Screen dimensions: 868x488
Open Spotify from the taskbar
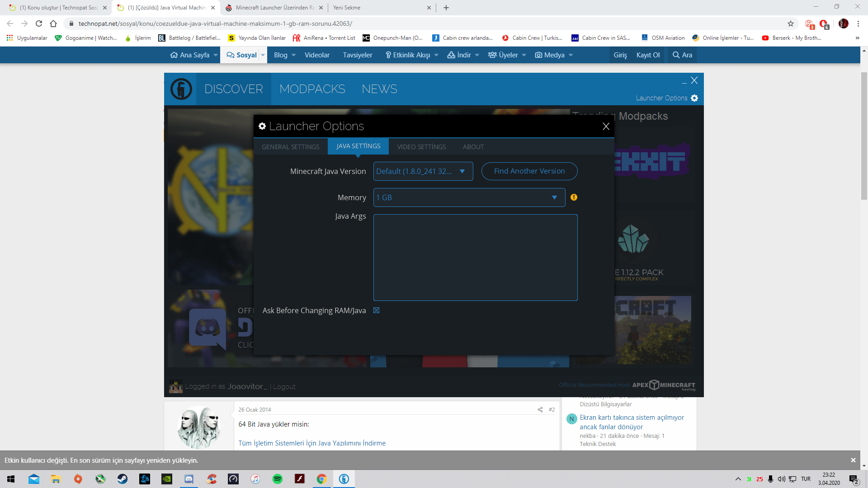click(278, 479)
